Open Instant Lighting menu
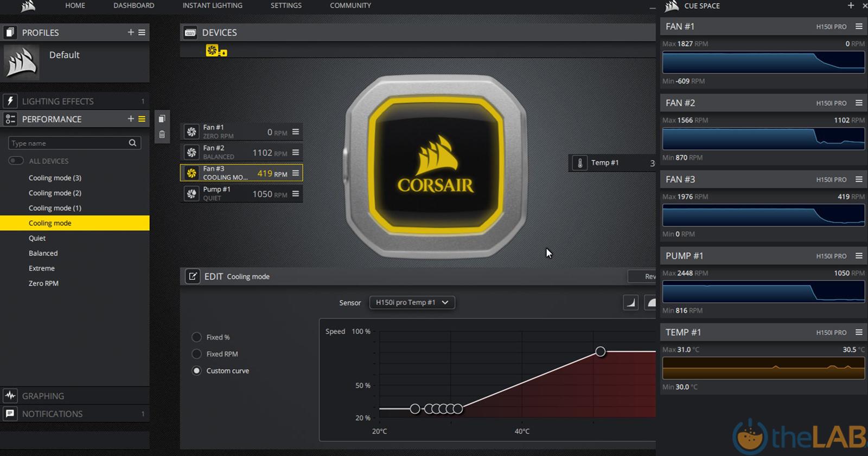868x456 pixels. [x=213, y=5]
